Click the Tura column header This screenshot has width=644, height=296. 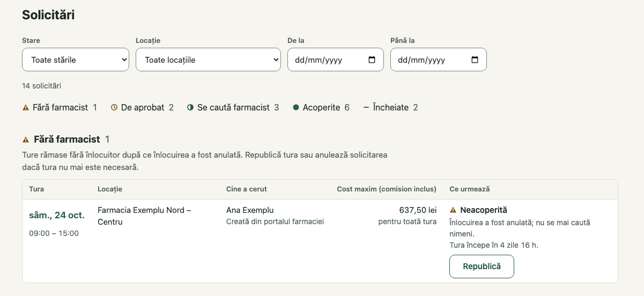pos(36,189)
